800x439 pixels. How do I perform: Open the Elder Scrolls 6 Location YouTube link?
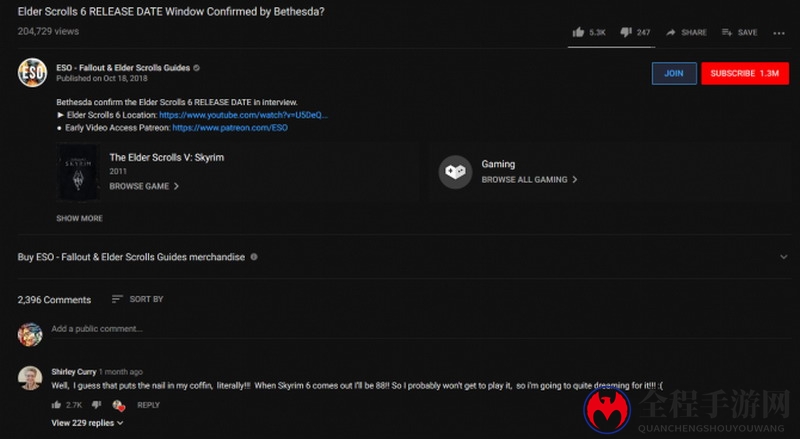[x=243, y=115]
